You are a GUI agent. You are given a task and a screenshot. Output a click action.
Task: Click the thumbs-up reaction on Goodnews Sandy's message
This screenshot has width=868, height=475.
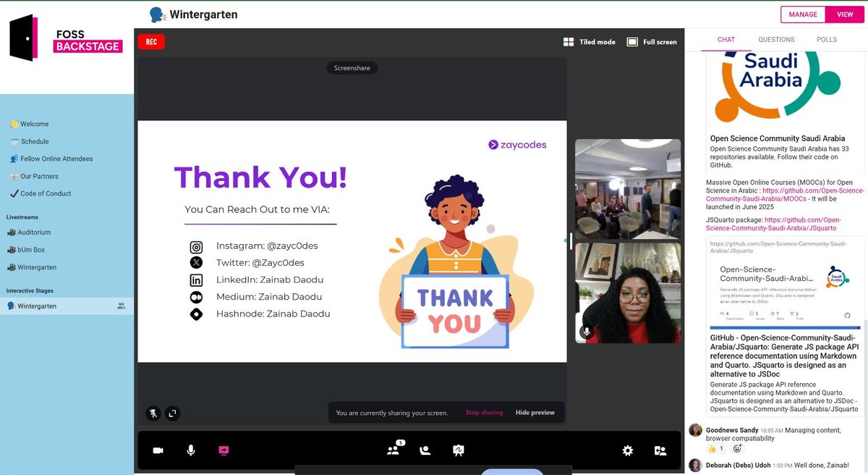coord(714,449)
